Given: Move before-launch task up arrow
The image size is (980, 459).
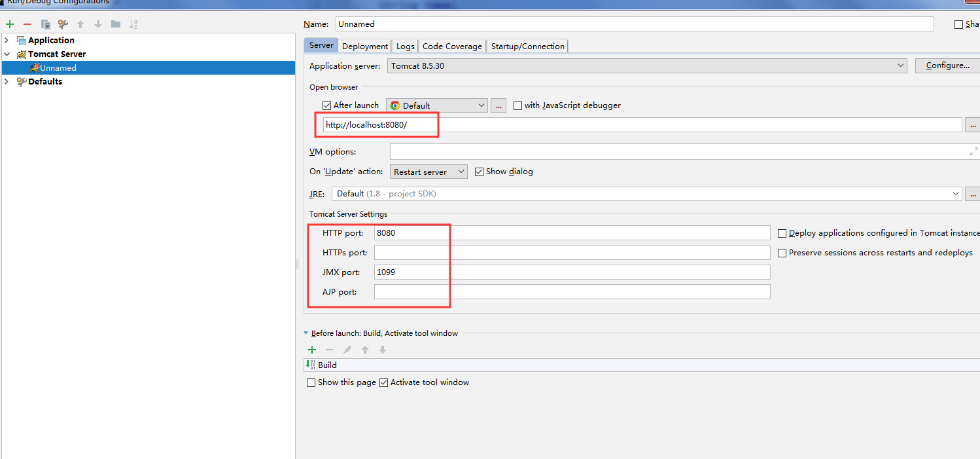Looking at the screenshot, I should tap(365, 350).
